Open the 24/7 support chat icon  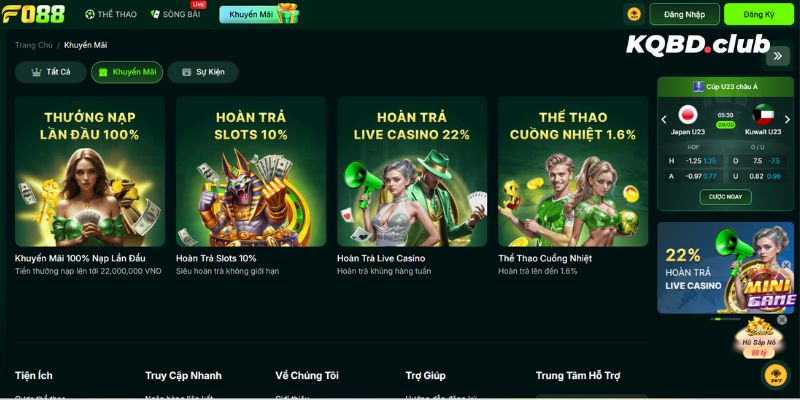(x=776, y=375)
